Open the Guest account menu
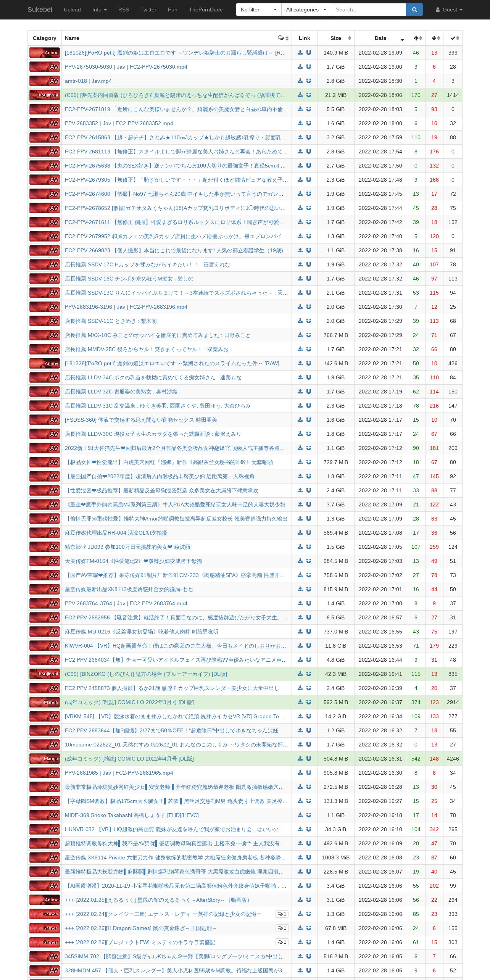 click(x=449, y=10)
